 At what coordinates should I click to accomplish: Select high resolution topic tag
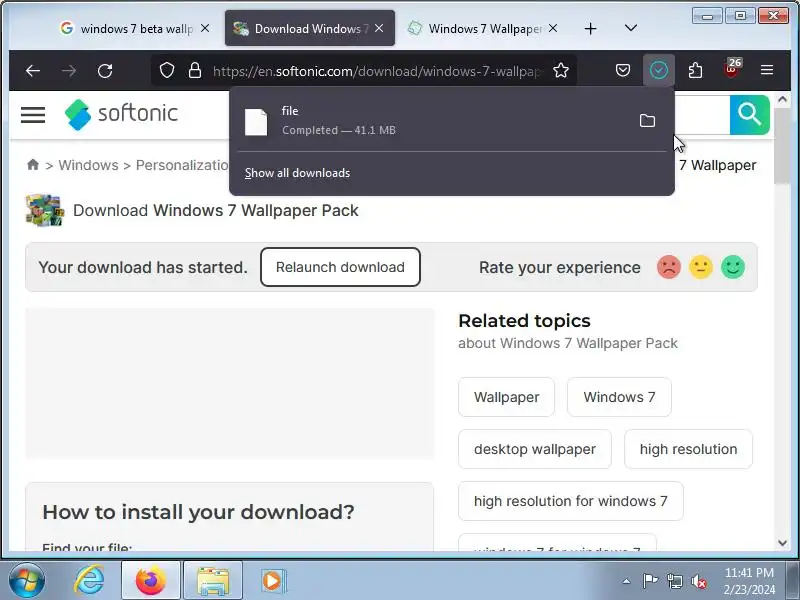coord(688,449)
